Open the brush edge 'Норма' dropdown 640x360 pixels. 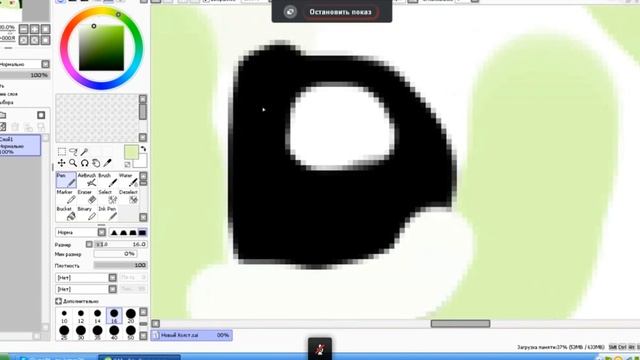[80, 233]
